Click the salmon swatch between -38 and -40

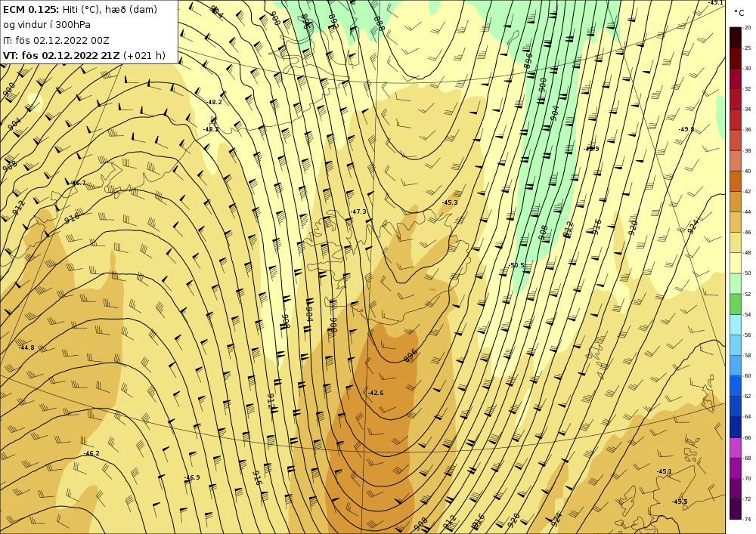736,161
